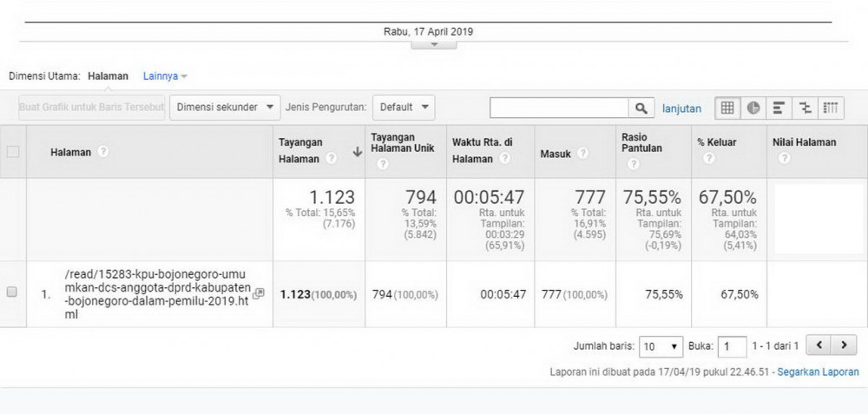
Task: Select the performance bar view icon
Action: [x=779, y=108]
